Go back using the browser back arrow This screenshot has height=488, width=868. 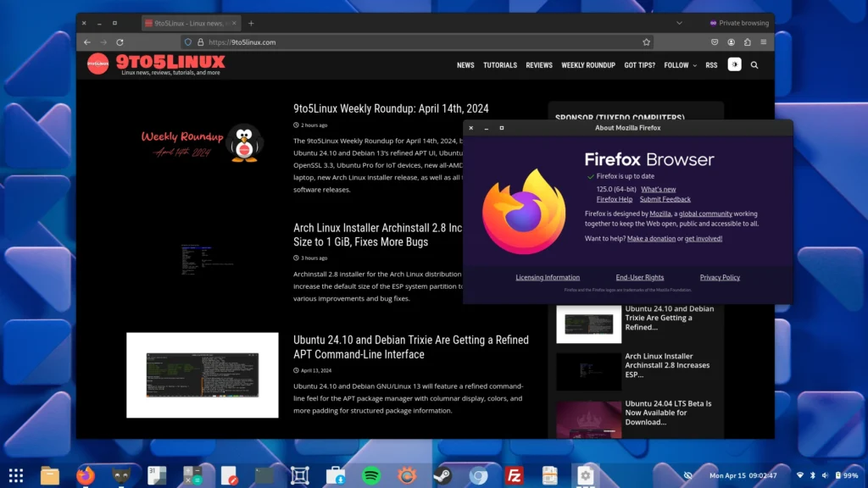87,42
